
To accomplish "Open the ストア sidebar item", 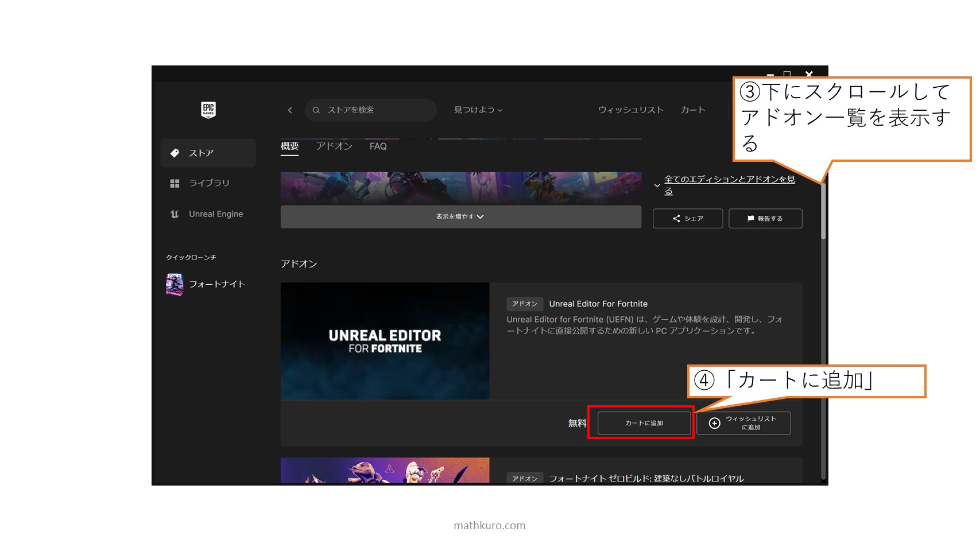I will 208,153.
